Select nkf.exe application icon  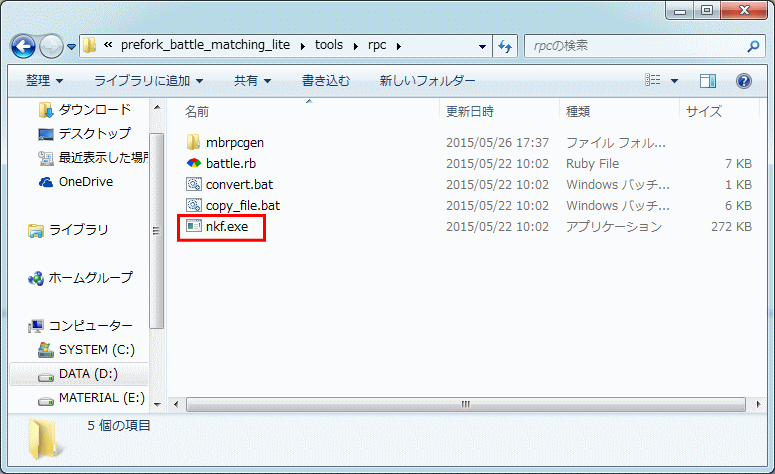(194, 226)
